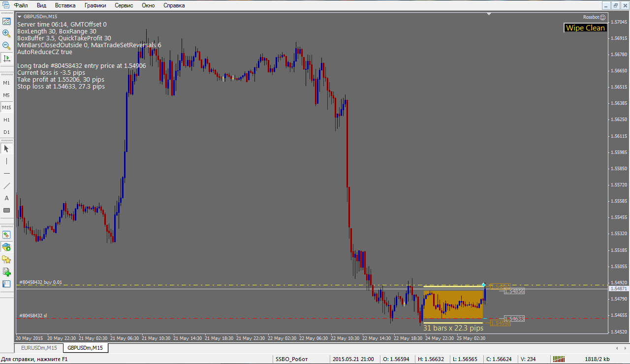
Task: Open the Справка menu
Action: pos(174,5)
